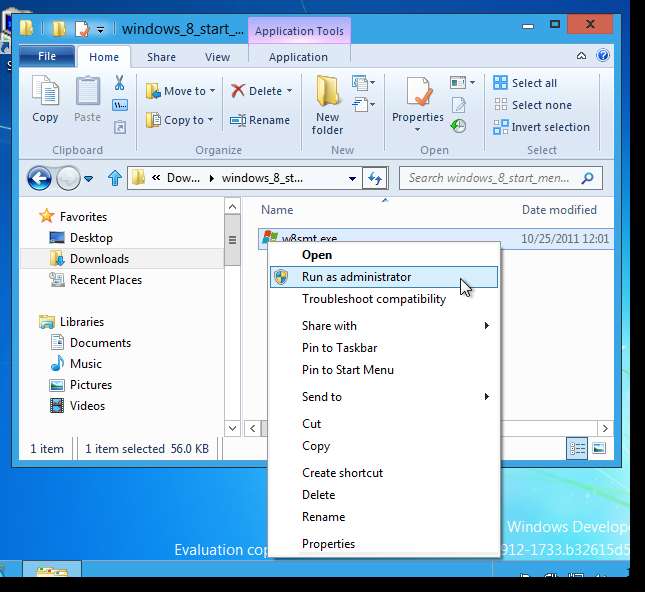Open the Delete options dropdown arrow
The image size is (645, 592).
pos(290,91)
